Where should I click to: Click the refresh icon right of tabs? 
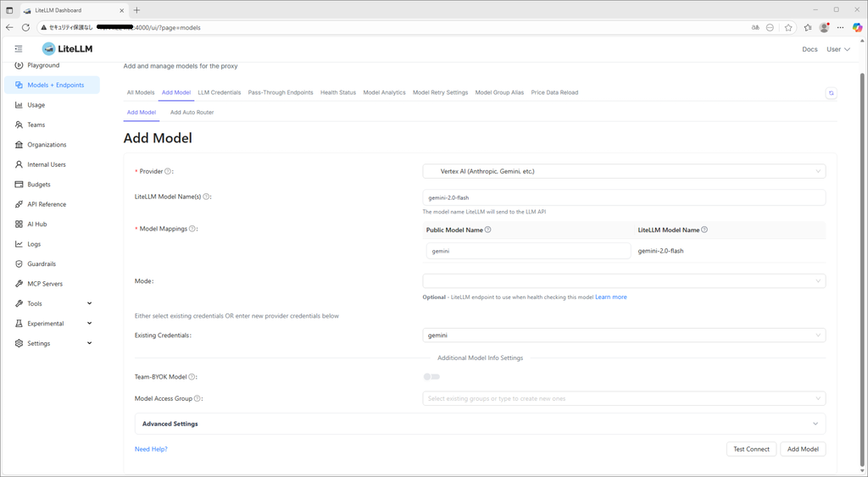pyautogui.click(x=831, y=93)
